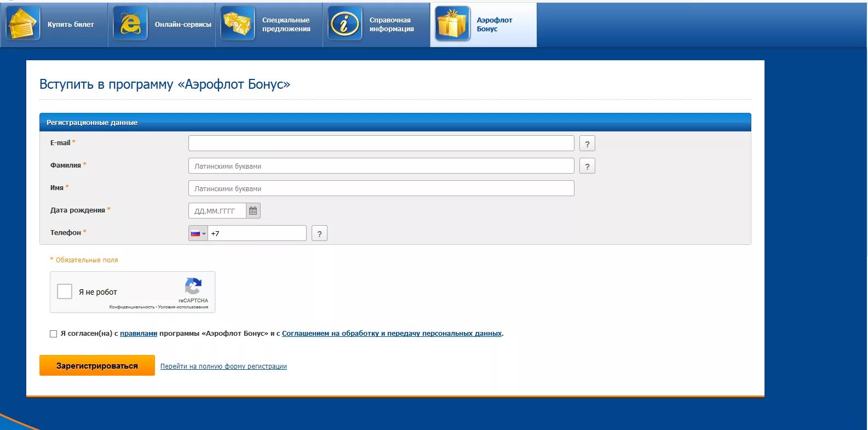Click the Зарегистрироваться button
The width and height of the screenshot is (868, 430).
(97, 365)
